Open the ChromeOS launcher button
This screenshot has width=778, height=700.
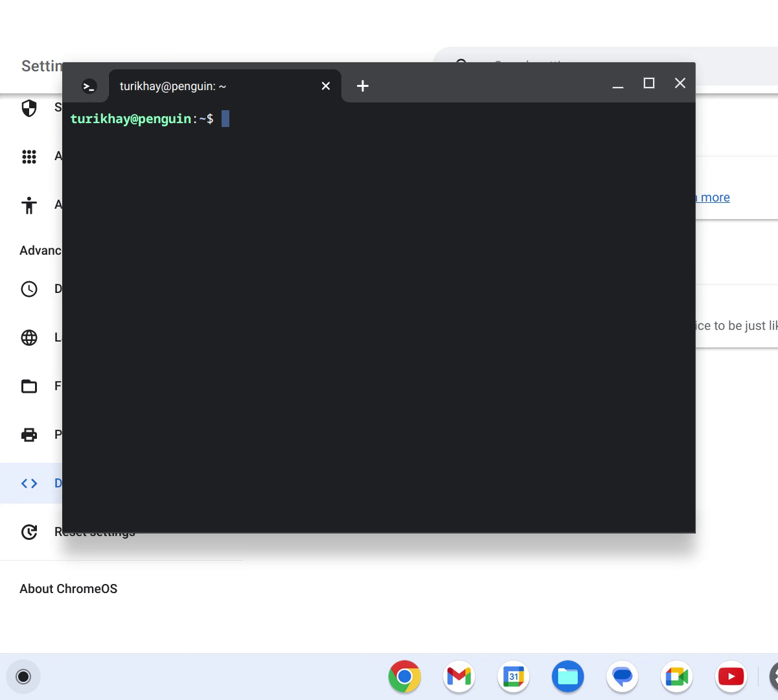tap(23, 677)
